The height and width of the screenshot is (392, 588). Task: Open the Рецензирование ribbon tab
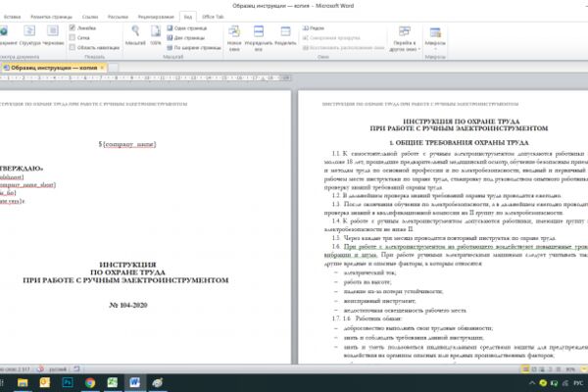tap(156, 17)
